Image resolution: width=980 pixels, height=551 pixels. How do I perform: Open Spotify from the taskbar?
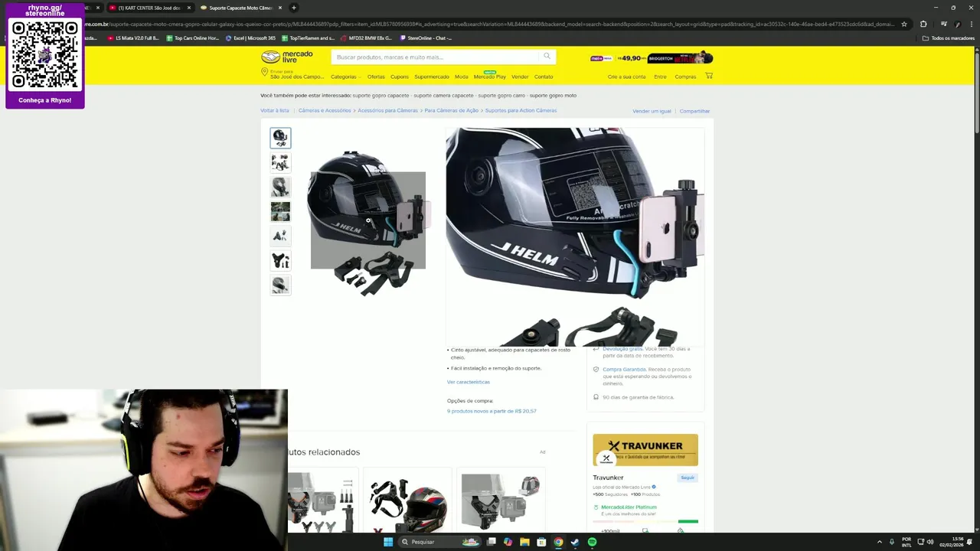[592, 542]
